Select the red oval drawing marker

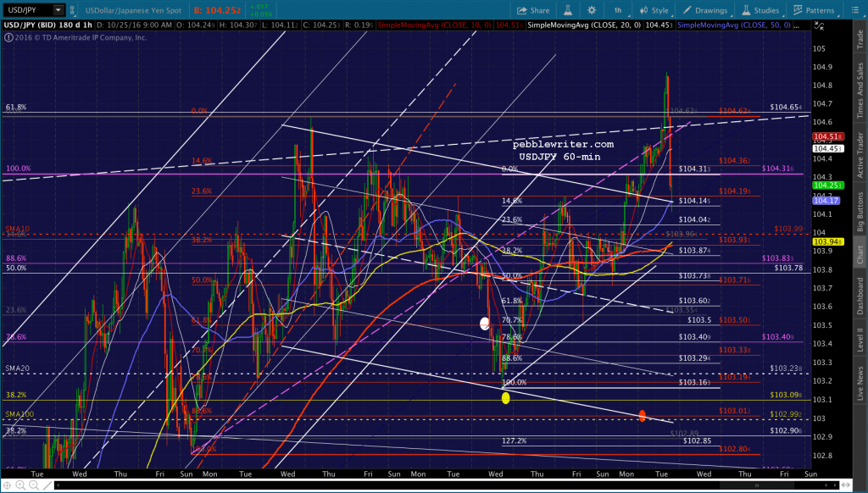click(x=643, y=416)
